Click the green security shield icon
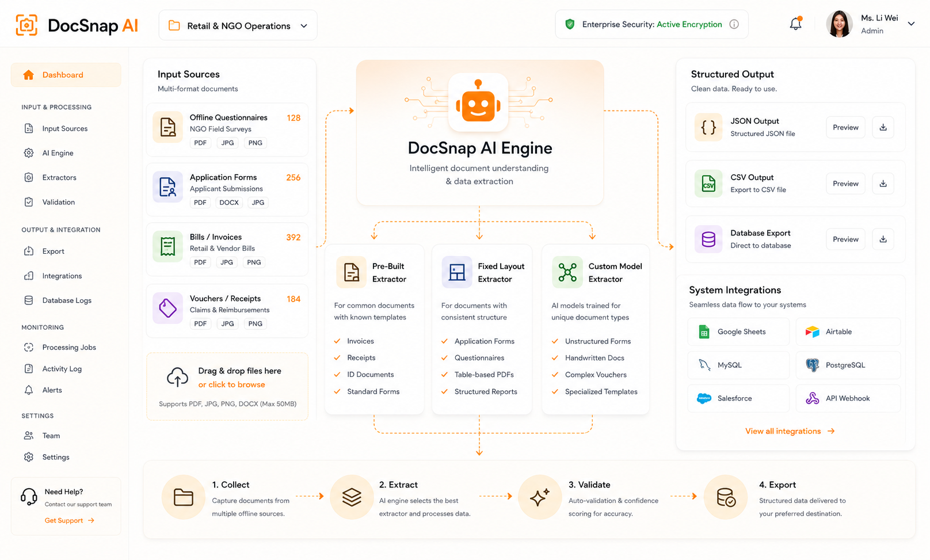 [570, 24]
